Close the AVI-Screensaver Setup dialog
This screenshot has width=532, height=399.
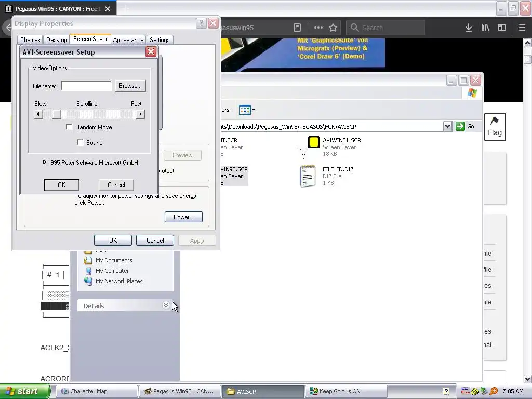(151, 51)
